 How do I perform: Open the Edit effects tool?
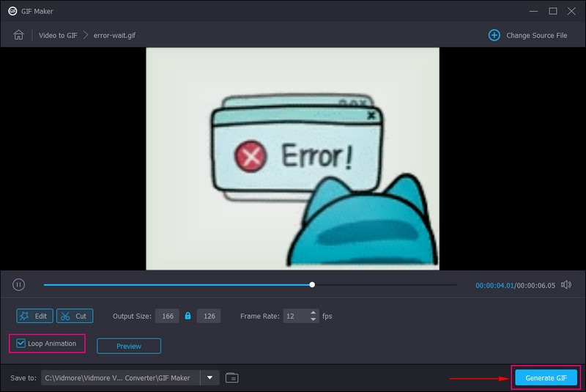pyautogui.click(x=34, y=316)
